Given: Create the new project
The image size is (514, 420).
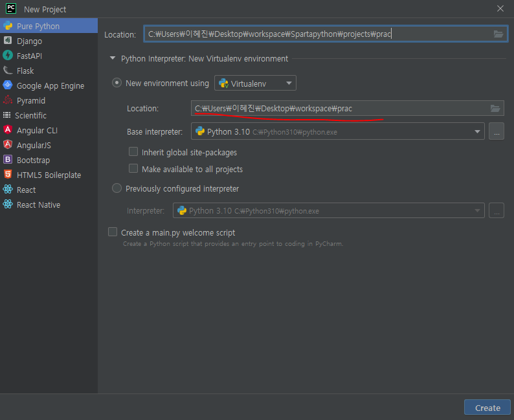Looking at the screenshot, I should 487,408.
